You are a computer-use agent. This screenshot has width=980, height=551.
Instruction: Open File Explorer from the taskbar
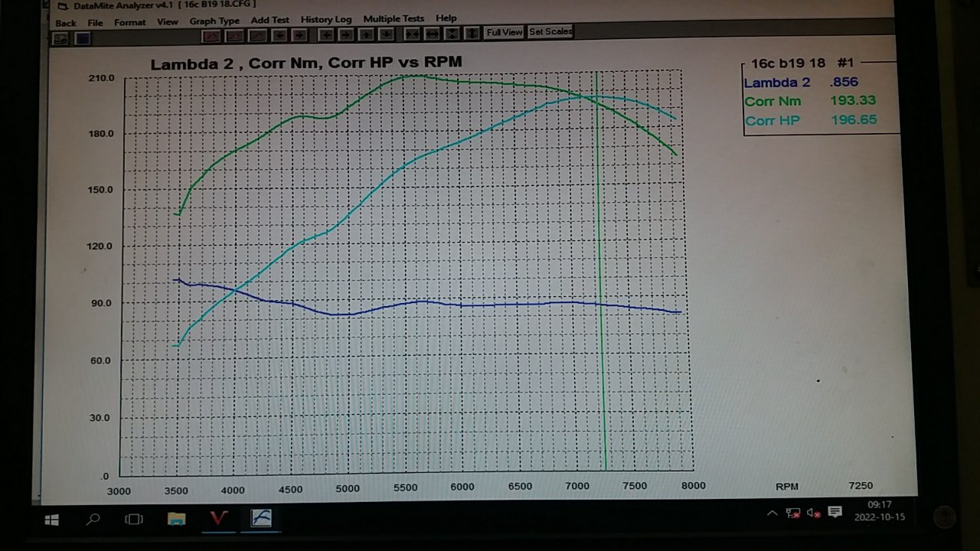176,519
